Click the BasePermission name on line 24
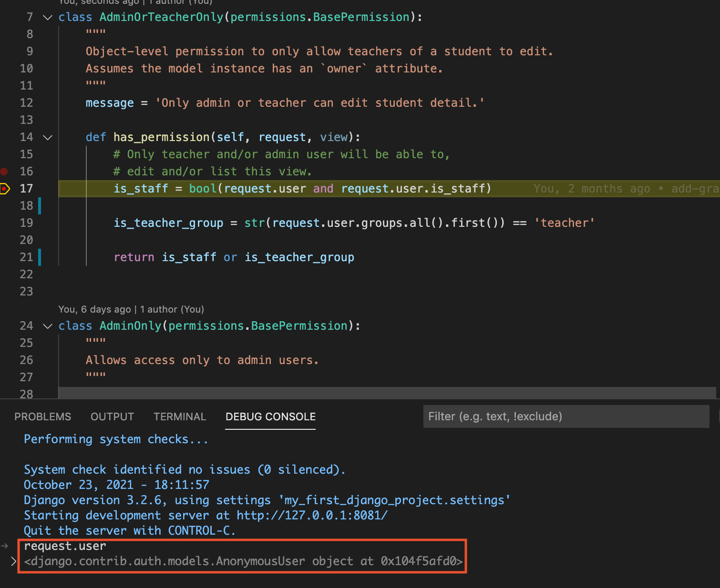This screenshot has height=588, width=720. point(299,326)
